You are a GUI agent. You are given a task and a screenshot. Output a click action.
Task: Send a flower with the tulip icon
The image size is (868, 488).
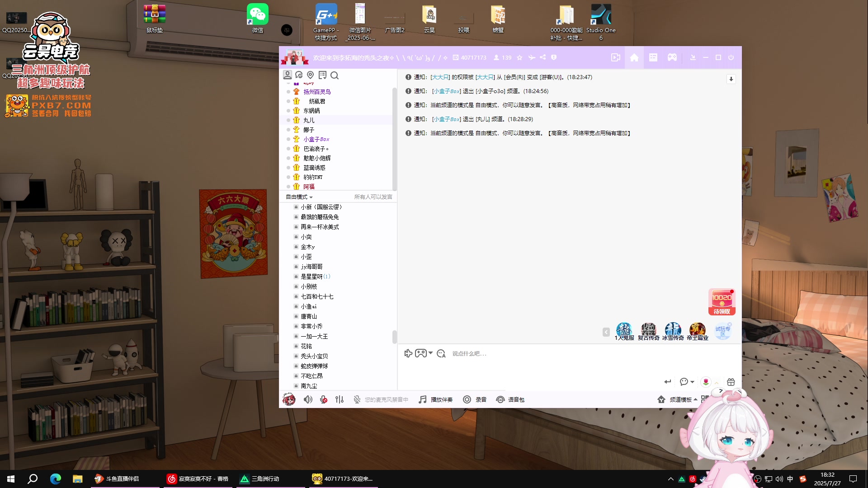706,382
